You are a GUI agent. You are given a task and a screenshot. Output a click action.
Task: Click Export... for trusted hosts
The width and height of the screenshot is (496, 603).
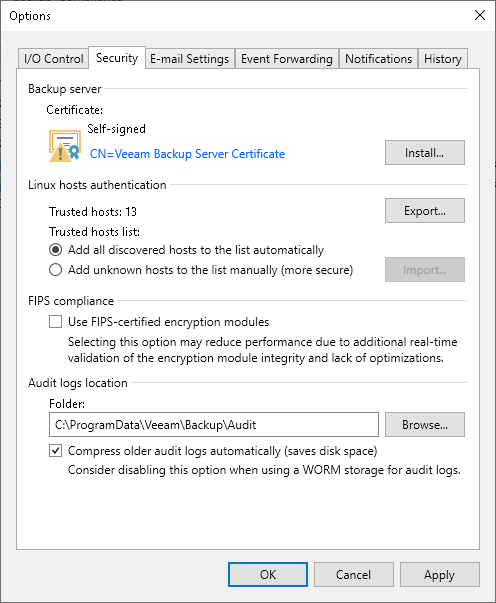coord(424,210)
